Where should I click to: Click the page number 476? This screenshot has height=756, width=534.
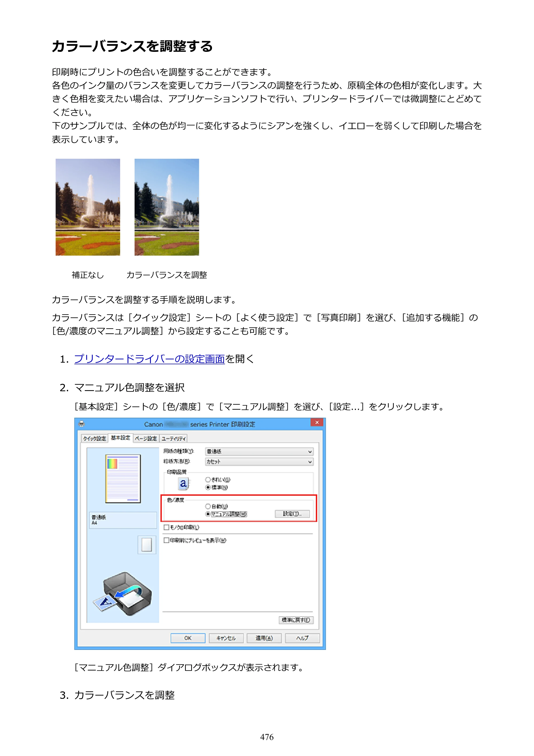tap(267, 737)
